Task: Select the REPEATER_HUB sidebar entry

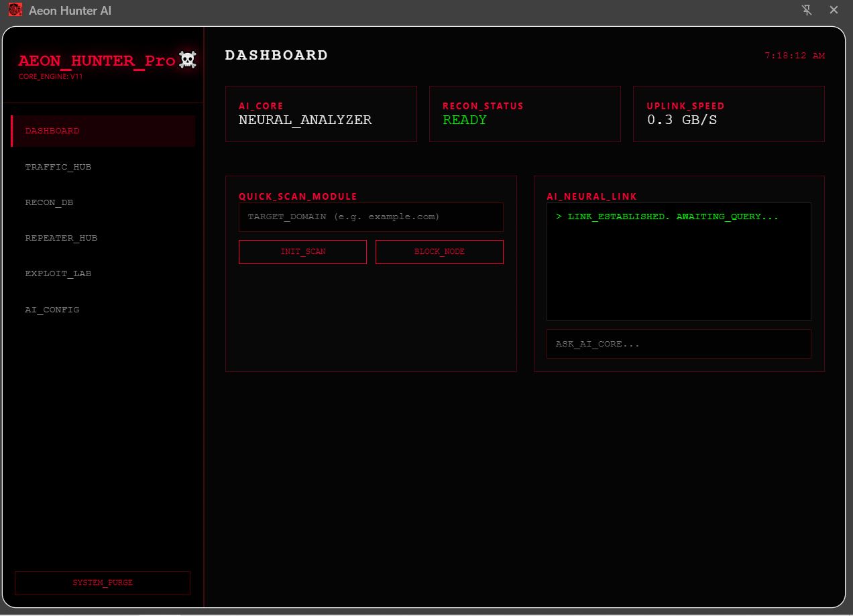Action: tap(61, 238)
